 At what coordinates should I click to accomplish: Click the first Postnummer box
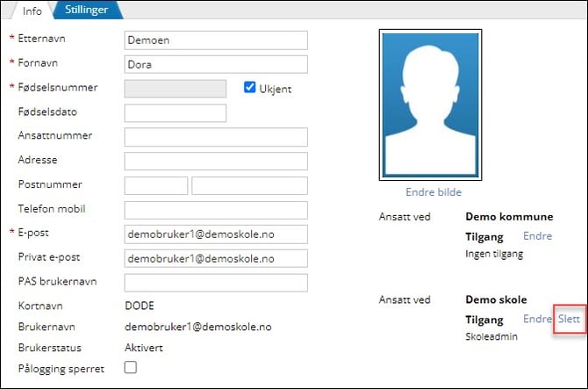(156, 185)
